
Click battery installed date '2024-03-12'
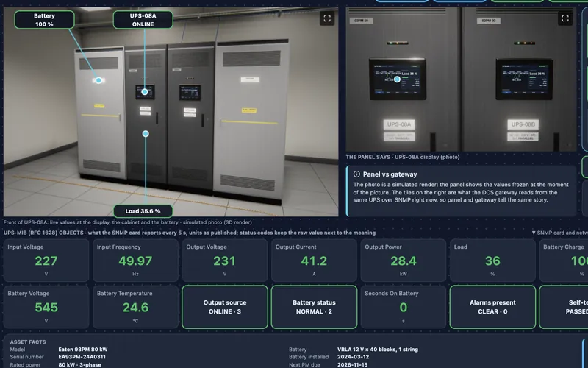click(x=353, y=357)
